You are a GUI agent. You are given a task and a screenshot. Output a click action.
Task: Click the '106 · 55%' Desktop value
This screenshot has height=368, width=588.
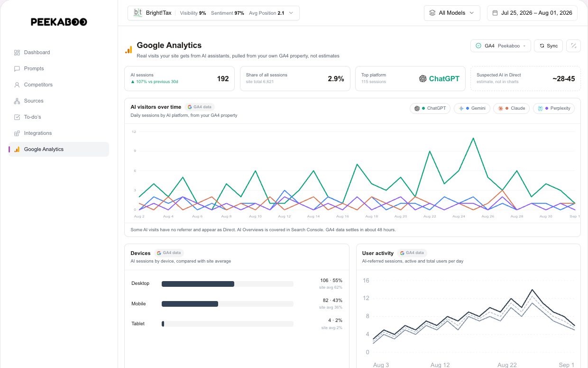(331, 280)
